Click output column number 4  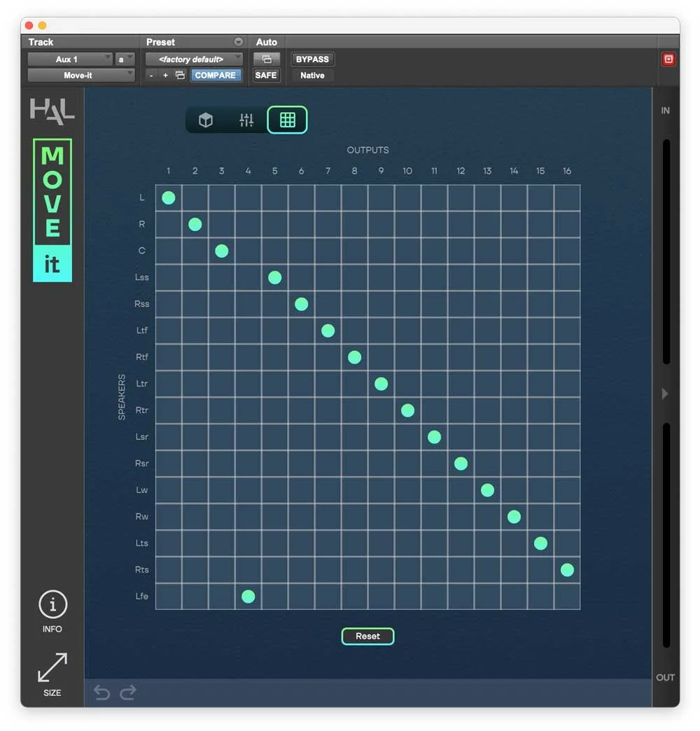pos(248,171)
